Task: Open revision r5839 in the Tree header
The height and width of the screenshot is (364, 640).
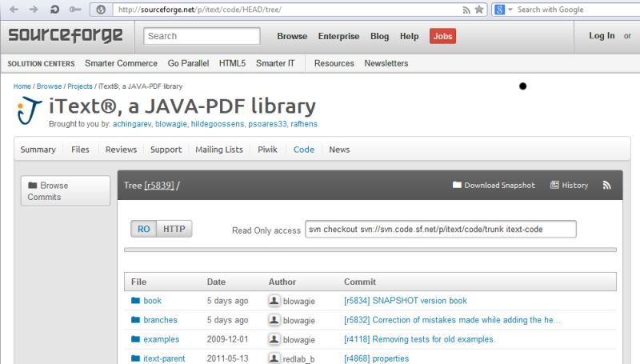Action: (159, 186)
